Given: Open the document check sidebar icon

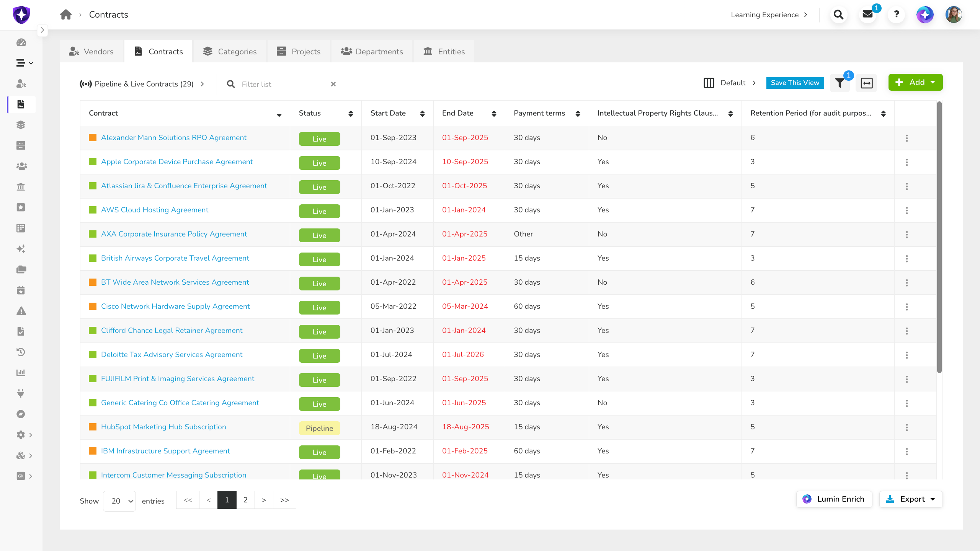Looking at the screenshot, I should 21,331.
